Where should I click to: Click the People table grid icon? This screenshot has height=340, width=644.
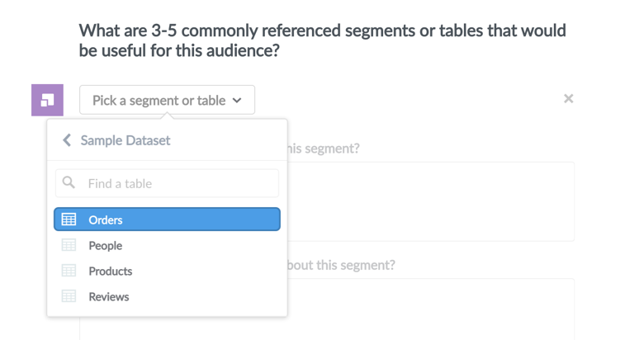click(69, 245)
